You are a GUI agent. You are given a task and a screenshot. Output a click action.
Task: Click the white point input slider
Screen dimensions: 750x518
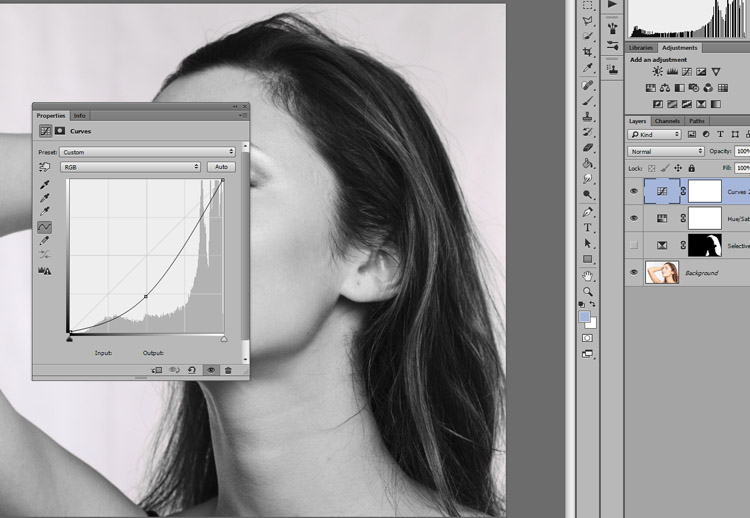click(x=224, y=339)
